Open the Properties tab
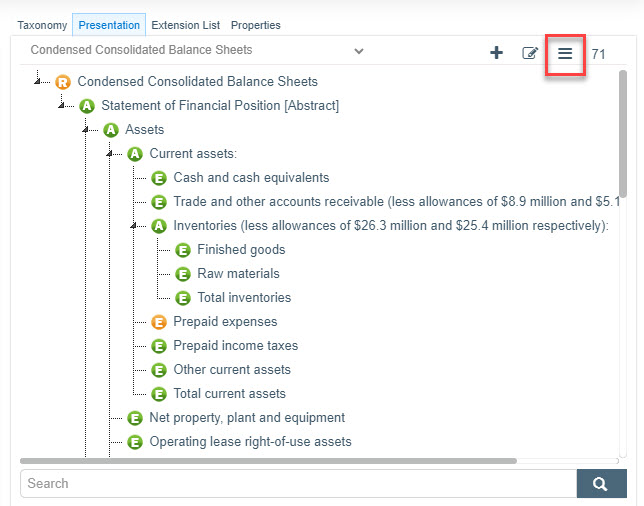Image resolution: width=644 pixels, height=506 pixels. click(255, 25)
